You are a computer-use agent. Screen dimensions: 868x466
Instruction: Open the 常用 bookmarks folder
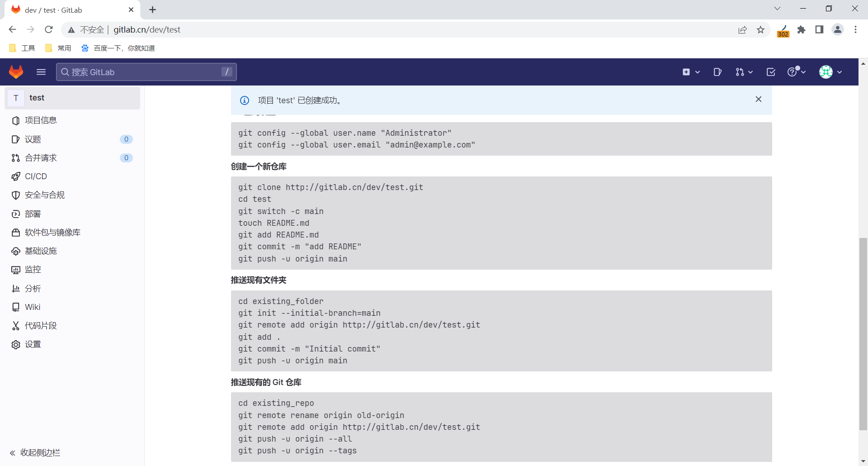[x=58, y=48]
